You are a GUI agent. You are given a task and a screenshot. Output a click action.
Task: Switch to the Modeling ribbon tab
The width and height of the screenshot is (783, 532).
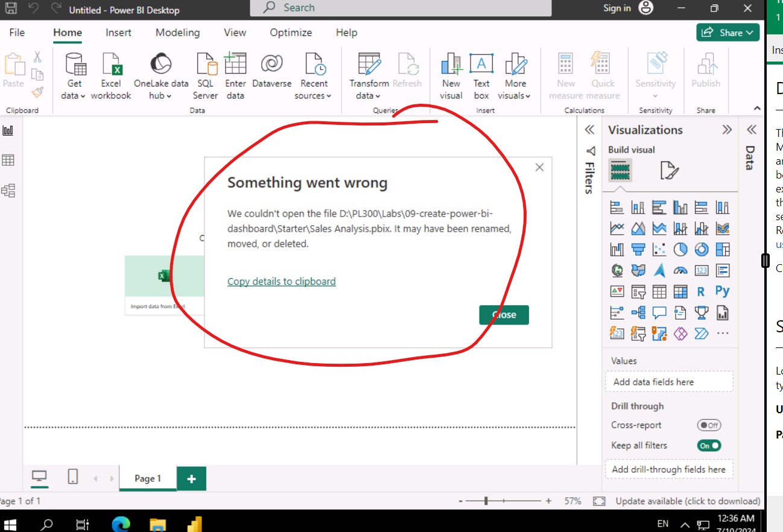pos(177,33)
